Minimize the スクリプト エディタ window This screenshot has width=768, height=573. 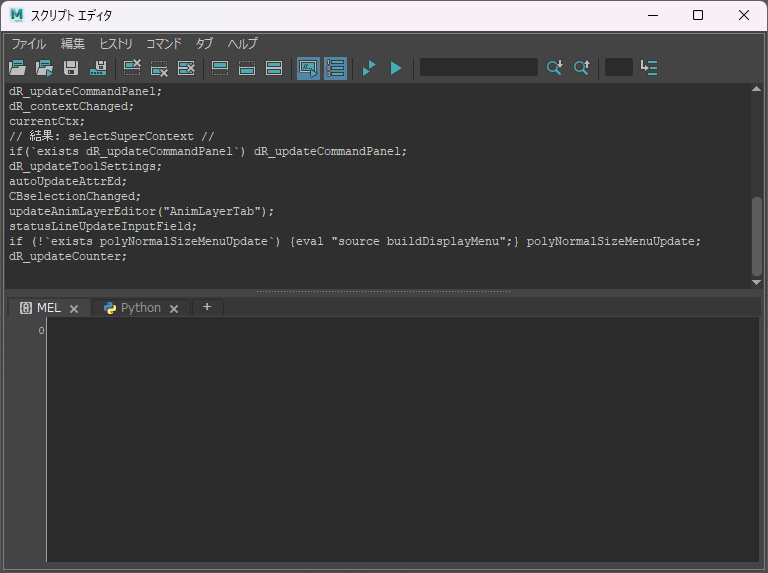tap(653, 15)
